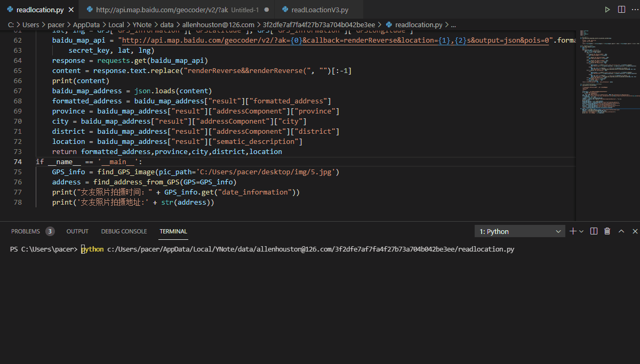Maximize terminal panel with up chevron

621,231
